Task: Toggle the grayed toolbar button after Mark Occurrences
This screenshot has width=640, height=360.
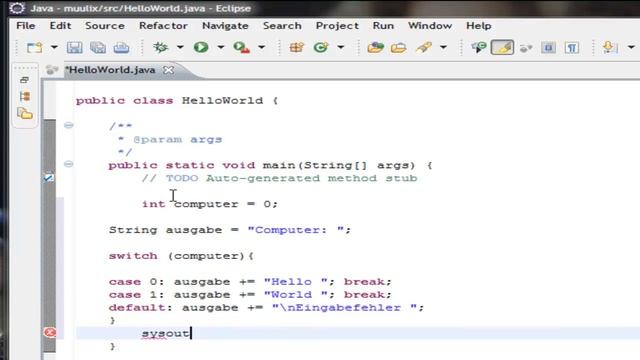Action: [526, 48]
